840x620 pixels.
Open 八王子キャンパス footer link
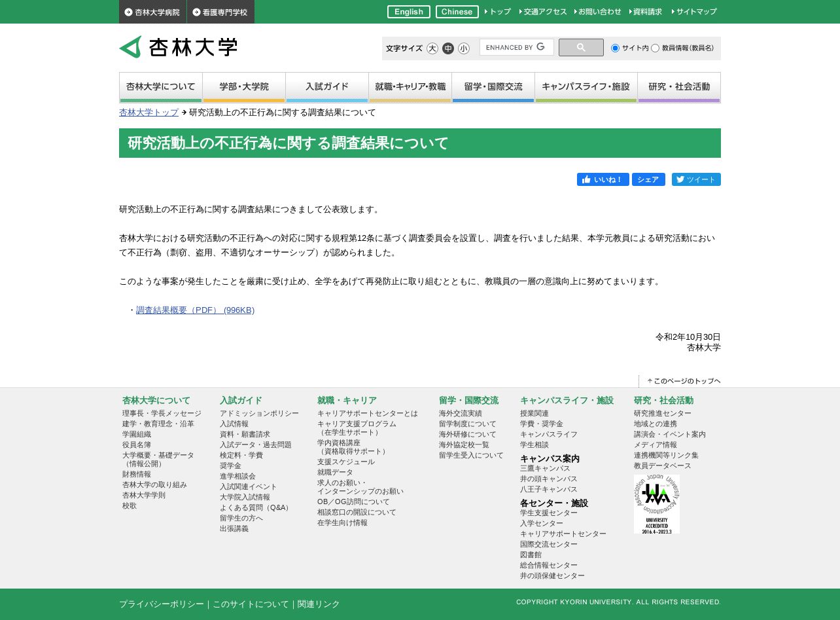[x=549, y=490]
